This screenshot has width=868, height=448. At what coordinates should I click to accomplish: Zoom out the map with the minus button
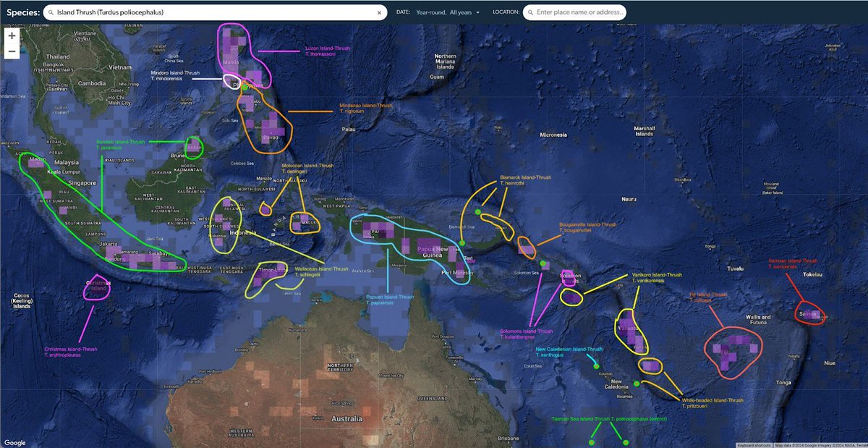[x=12, y=51]
